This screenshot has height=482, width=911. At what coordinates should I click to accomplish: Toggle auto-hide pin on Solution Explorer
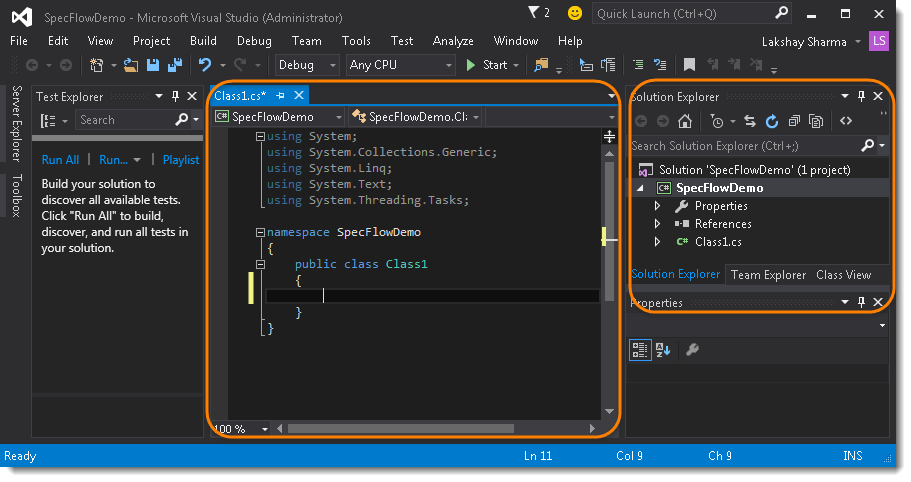coord(862,96)
